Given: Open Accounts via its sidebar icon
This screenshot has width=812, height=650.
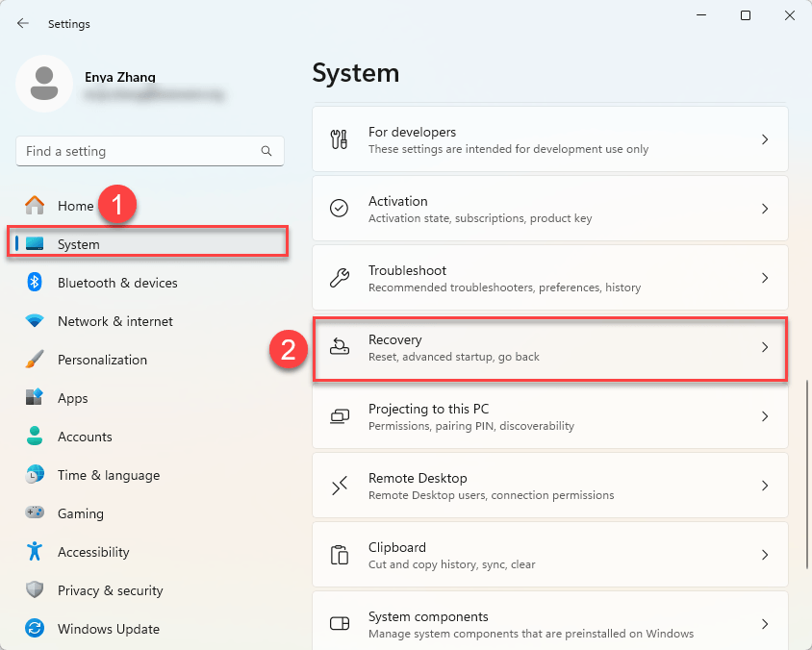Looking at the screenshot, I should click(x=35, y=437).
